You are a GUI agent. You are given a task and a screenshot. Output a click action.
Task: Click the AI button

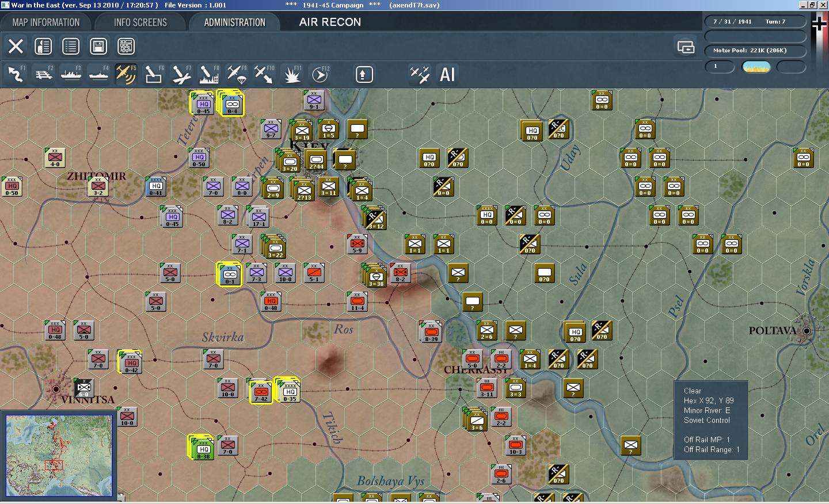447,74
